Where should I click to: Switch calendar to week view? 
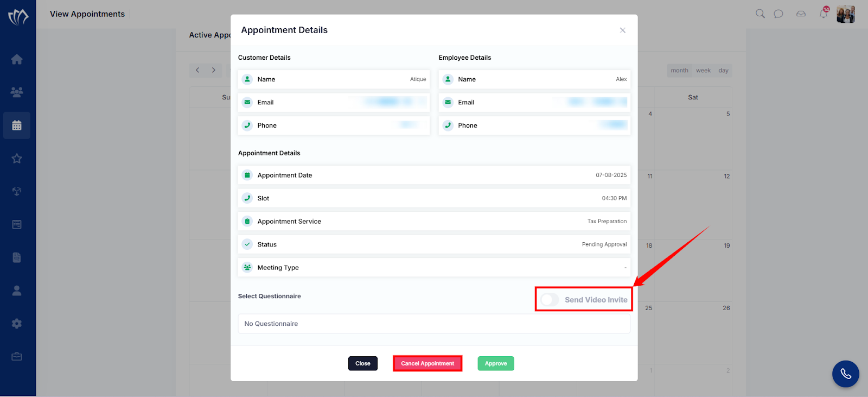tap(704, 71)
